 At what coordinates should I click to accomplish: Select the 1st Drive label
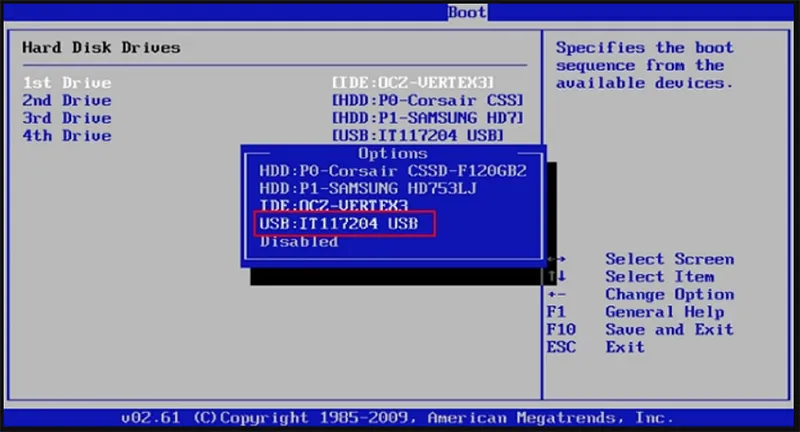pyautogui.click(x=67, y=83)
